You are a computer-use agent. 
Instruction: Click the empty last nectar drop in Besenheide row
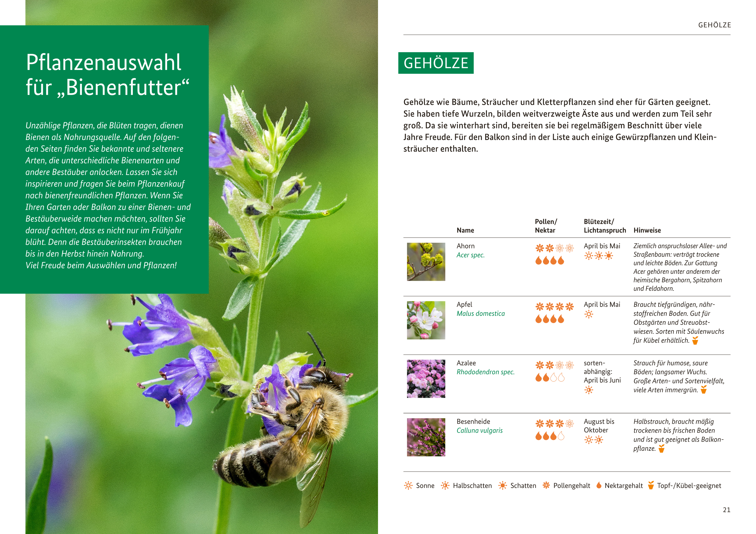click(561, 436)
